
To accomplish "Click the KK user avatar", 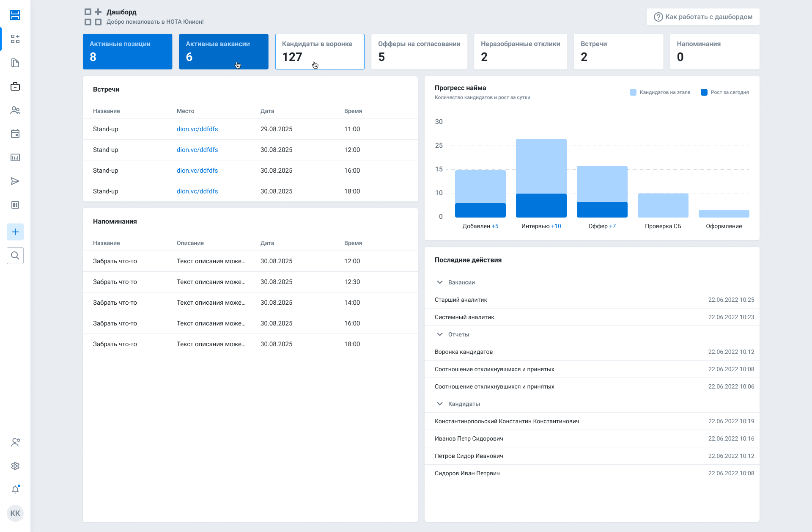I will tap(15, 513).
